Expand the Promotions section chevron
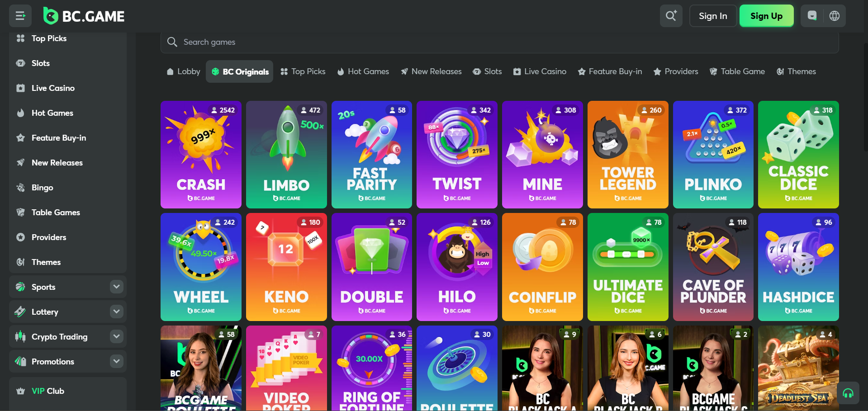This screenshot has width=868, height=411. (116, 361)
